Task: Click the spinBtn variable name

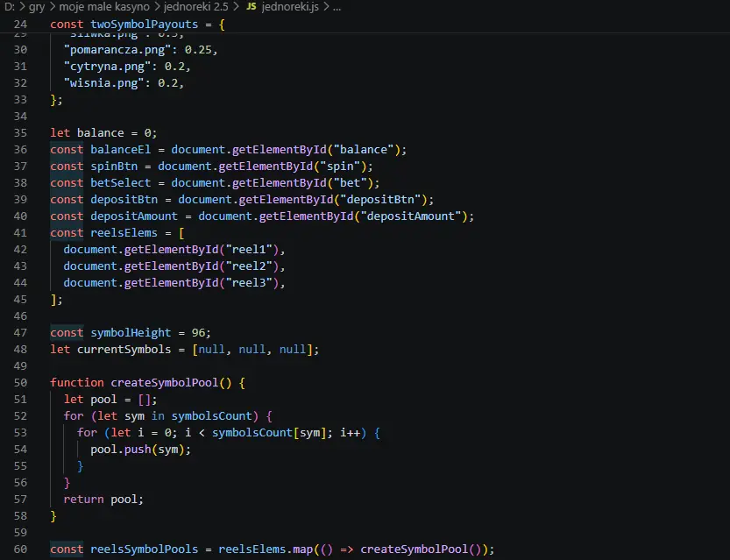Action: (114, 167)
